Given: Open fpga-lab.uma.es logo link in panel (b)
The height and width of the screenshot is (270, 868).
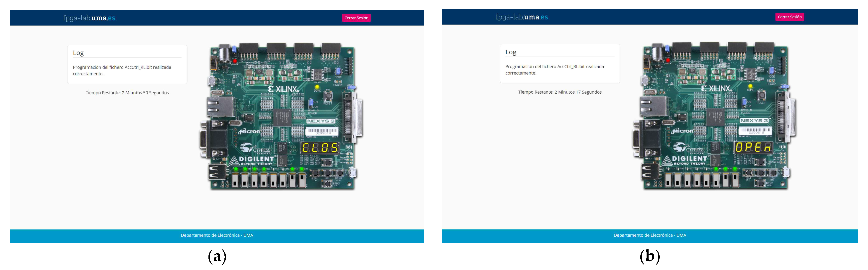Looking at the screenshot, I should pyautogui.click(x=522, y=17).
